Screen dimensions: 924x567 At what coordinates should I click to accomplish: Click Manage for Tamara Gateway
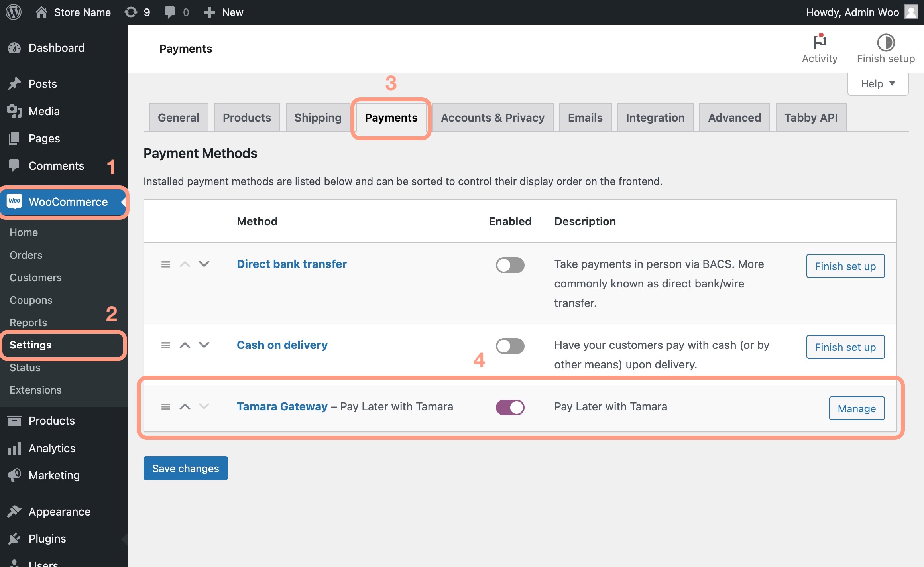(856, 408)
